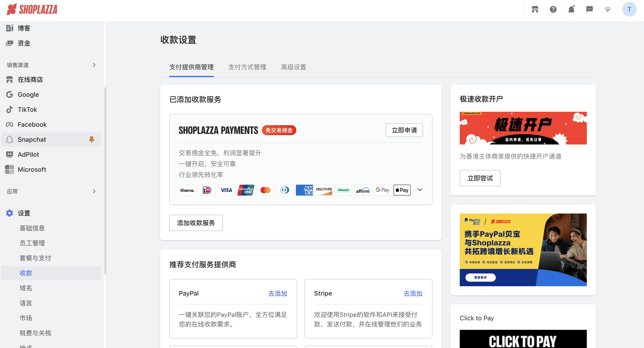Open the TikTok sales channel
Image resolution: width=644 pixels, height=348 pixels.
[x=27, y=109]
